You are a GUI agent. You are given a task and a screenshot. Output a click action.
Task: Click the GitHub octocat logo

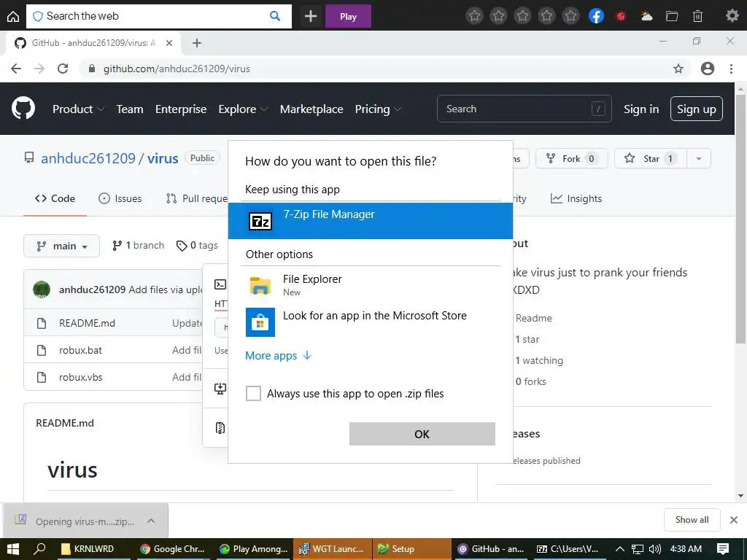[x=23, y=109]
